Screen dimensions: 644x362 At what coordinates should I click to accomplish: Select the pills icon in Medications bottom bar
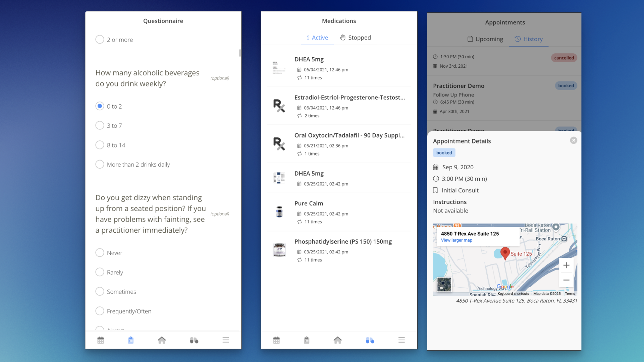[370, 340]
